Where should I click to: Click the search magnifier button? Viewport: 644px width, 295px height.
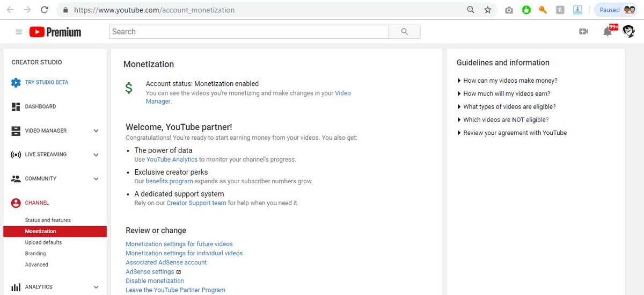[405, 32]
